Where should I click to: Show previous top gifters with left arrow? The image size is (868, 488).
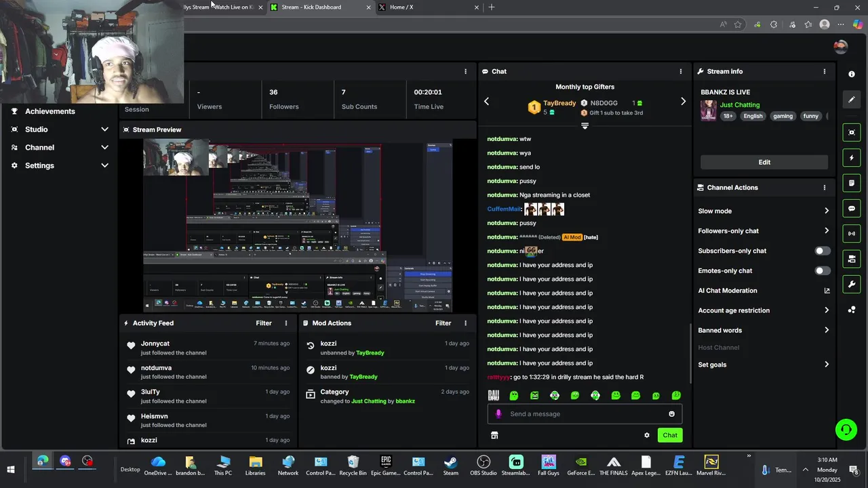coord(486,102)
